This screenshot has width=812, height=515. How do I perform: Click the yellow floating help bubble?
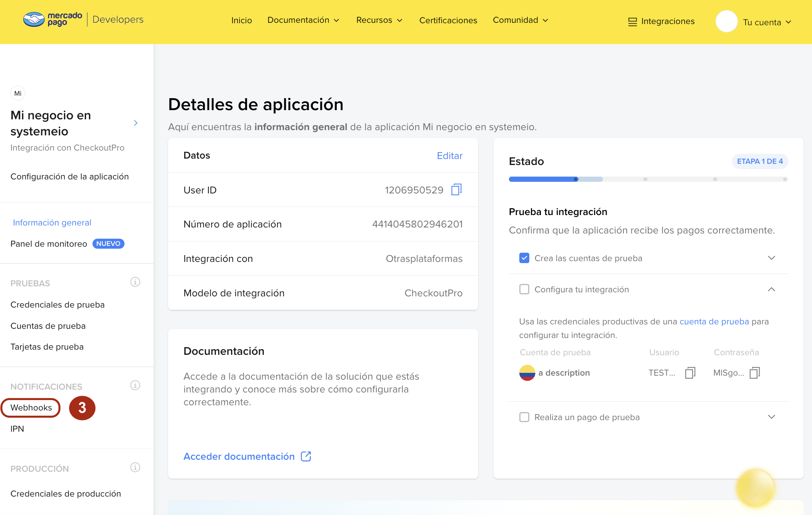tap(756, 488)
